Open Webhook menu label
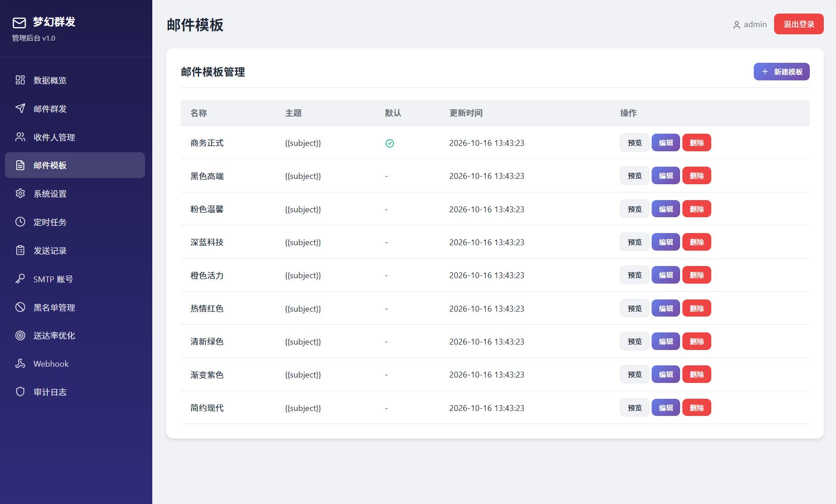The height and width of the screenshot is (504, 836). (x=51, y=364)
